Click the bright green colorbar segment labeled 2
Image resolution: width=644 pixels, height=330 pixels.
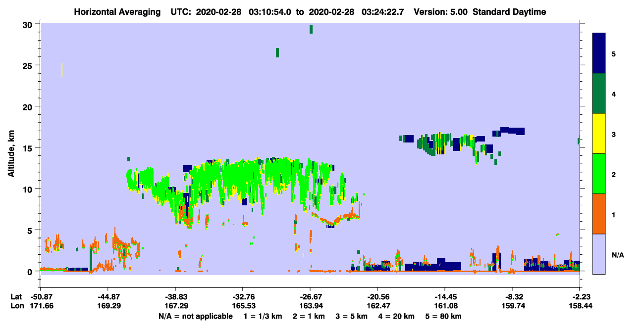pos(599,174)
